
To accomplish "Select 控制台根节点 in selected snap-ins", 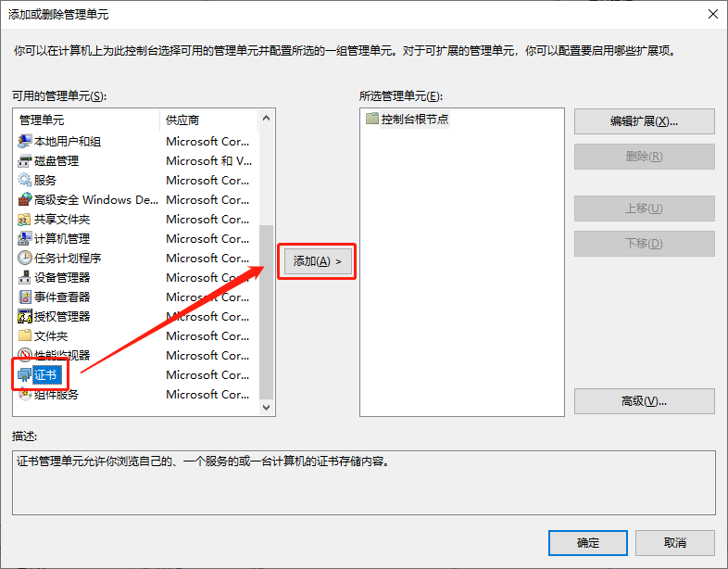I will click(x=415, y=119).
